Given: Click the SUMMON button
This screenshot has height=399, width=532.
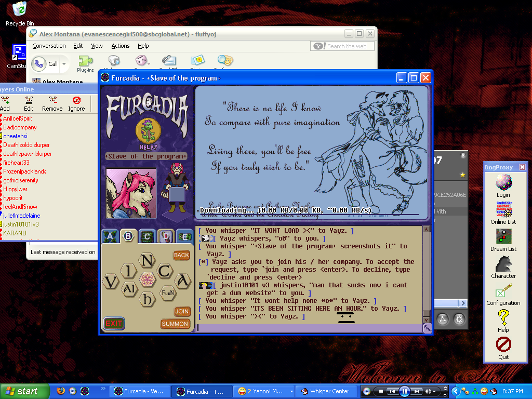Looking at the screenshot, I should point(175,324).
